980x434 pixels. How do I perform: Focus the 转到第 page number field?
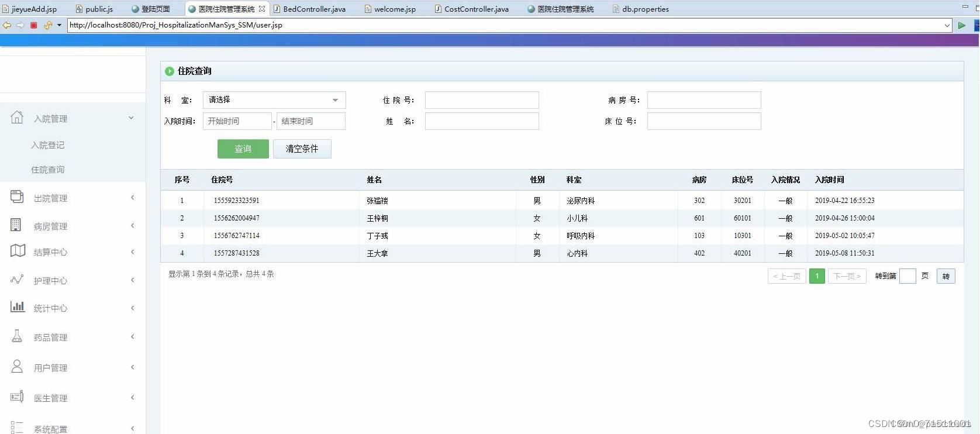(x=907, y=276)
